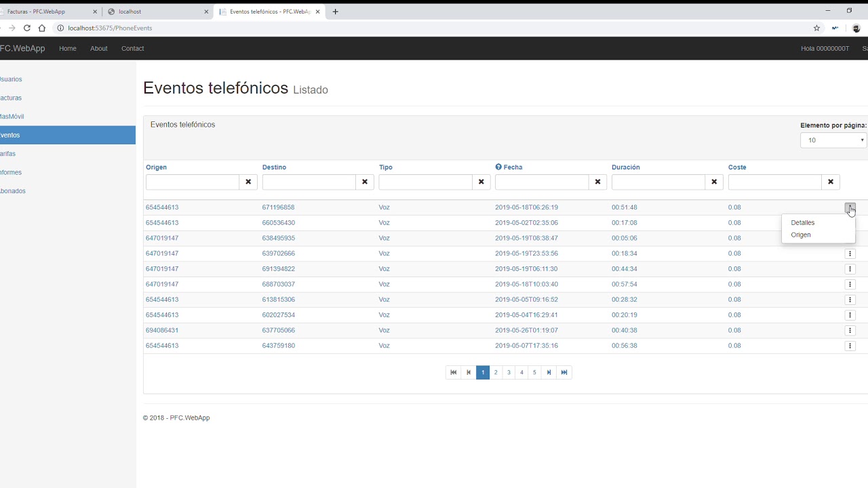868x488 pixels.
Task: Go to page 2
Action: click(x=496, y=372)
